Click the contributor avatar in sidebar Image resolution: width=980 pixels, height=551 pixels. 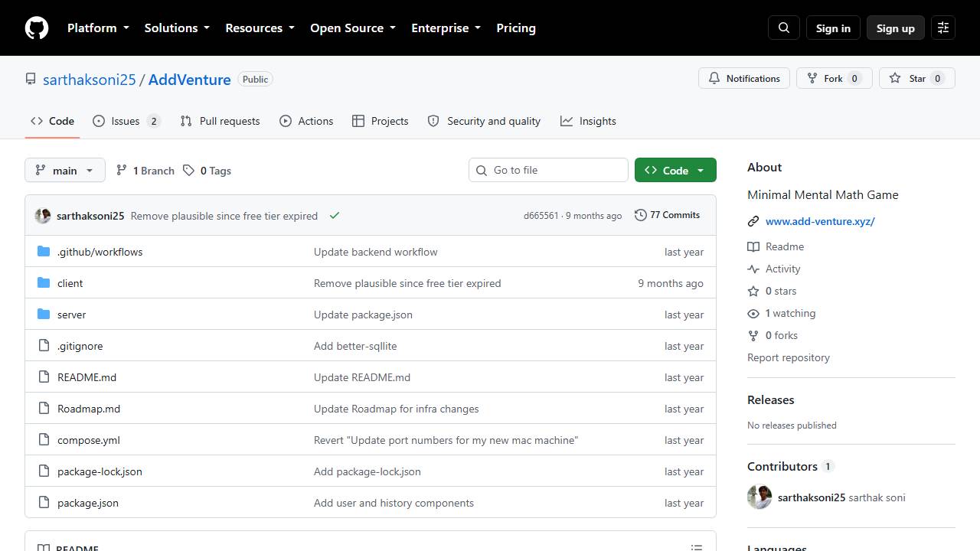tap(759, 497)
